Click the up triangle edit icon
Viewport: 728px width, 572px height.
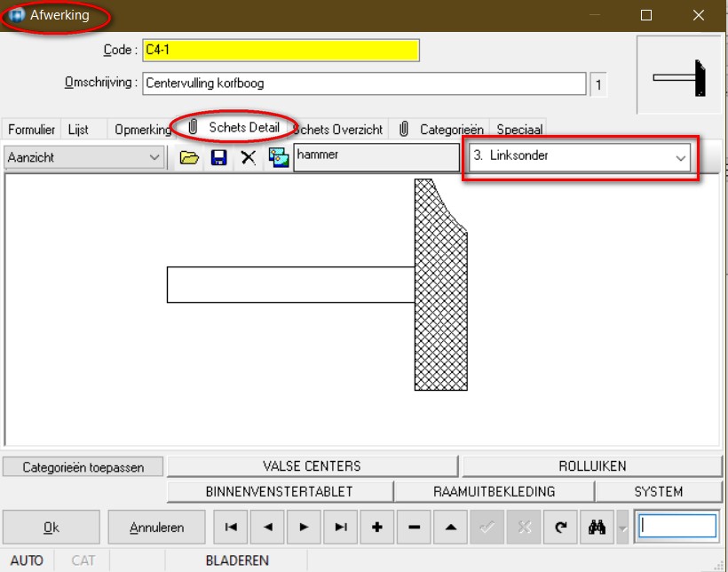coord(450,527)
